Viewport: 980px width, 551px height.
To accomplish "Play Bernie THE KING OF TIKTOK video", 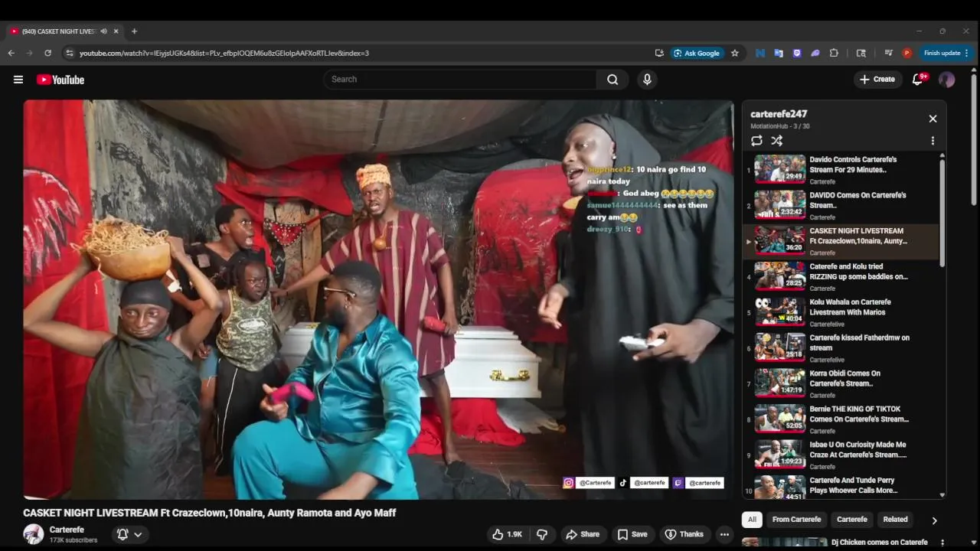I will click(840, 419).
